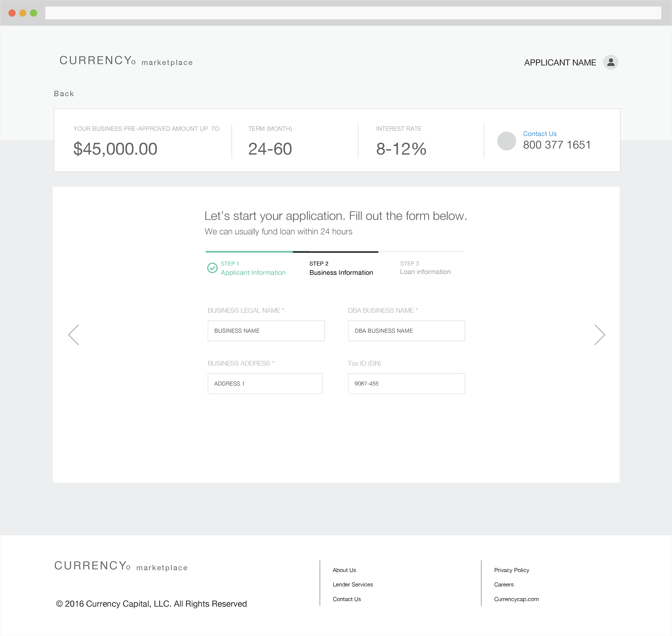Click the Privacy Policy footer link
Viewport: 672px width, 636px height.
pos(511,570)
